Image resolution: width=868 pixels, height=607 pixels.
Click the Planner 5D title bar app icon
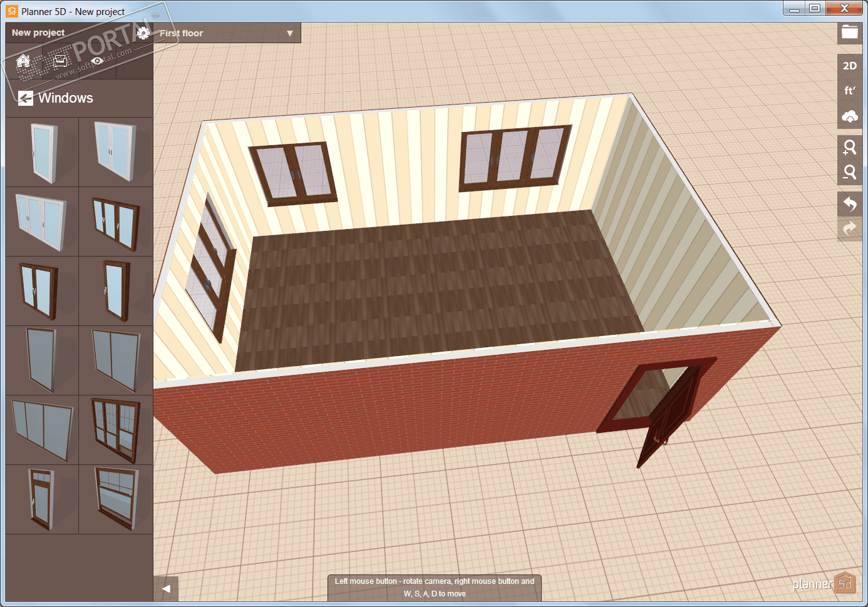pos(12,11)
